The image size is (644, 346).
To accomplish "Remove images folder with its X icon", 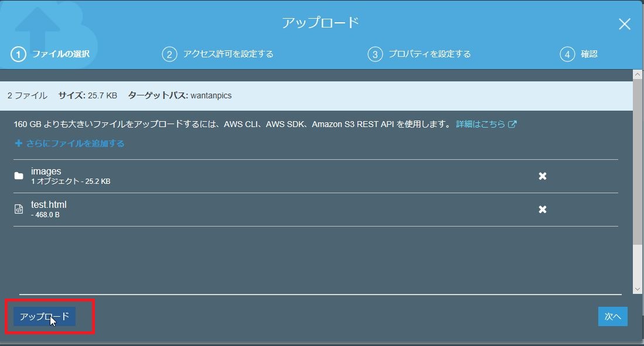I will point(543,174).
